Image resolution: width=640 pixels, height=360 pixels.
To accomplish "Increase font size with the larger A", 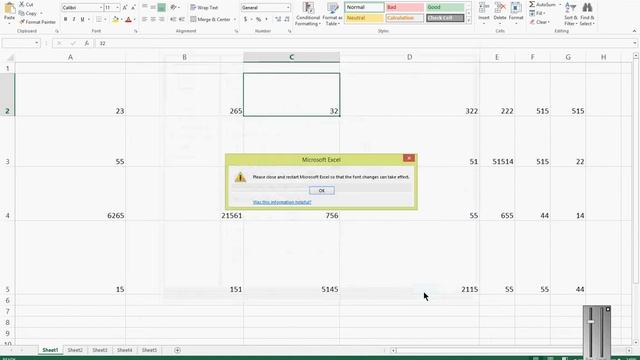I will tap(125, 7).
